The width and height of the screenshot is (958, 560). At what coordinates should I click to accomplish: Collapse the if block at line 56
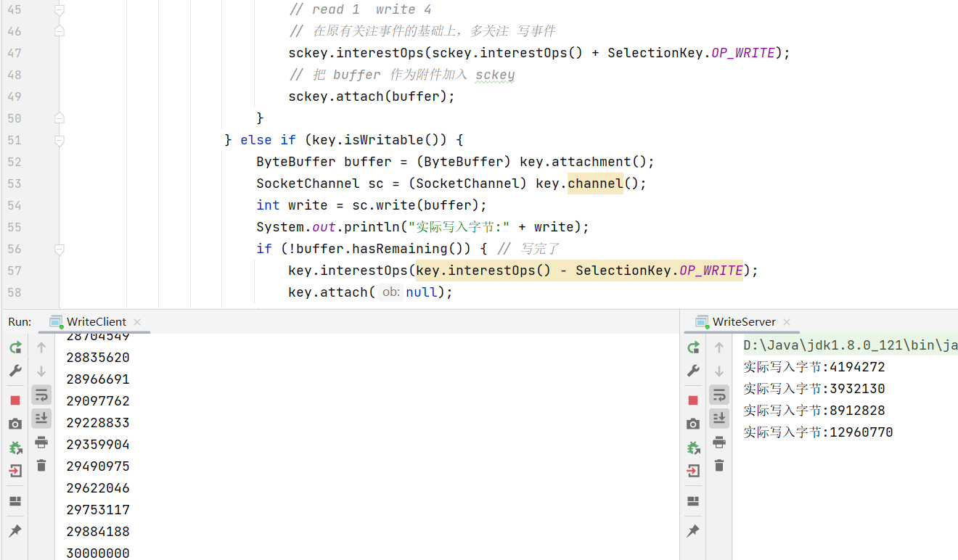(60, 249)
